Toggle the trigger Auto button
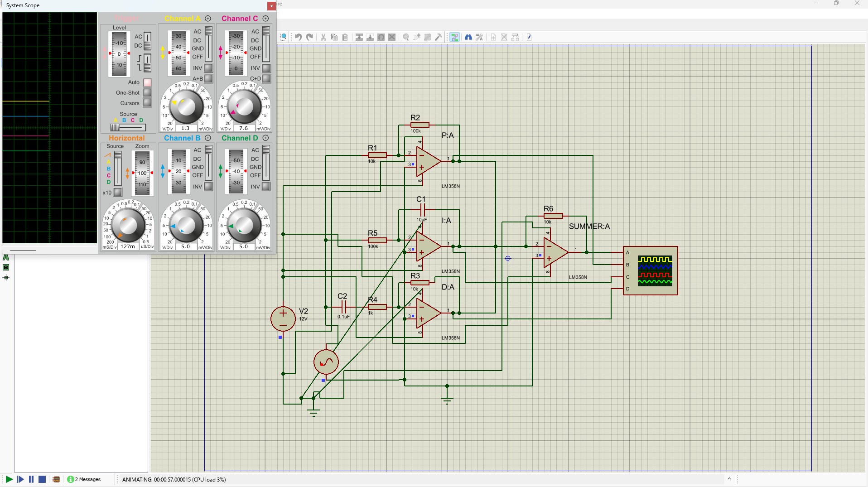 coord(148,82)
